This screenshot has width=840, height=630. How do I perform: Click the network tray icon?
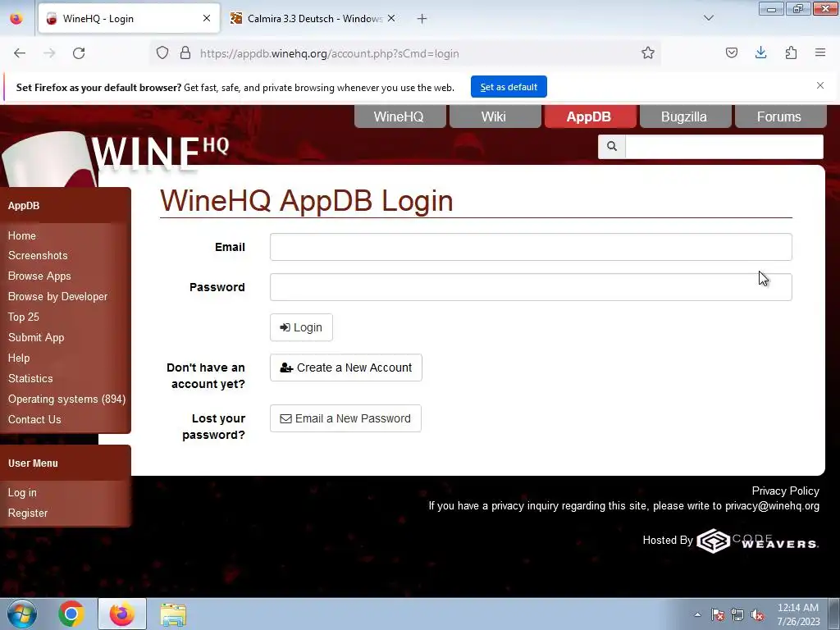[x=737, y=615]
